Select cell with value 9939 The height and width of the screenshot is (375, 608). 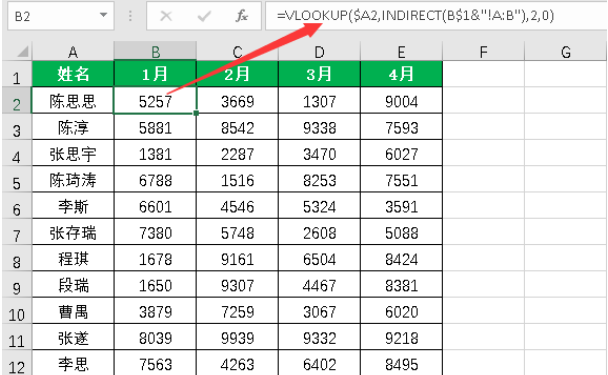point(237,338)
